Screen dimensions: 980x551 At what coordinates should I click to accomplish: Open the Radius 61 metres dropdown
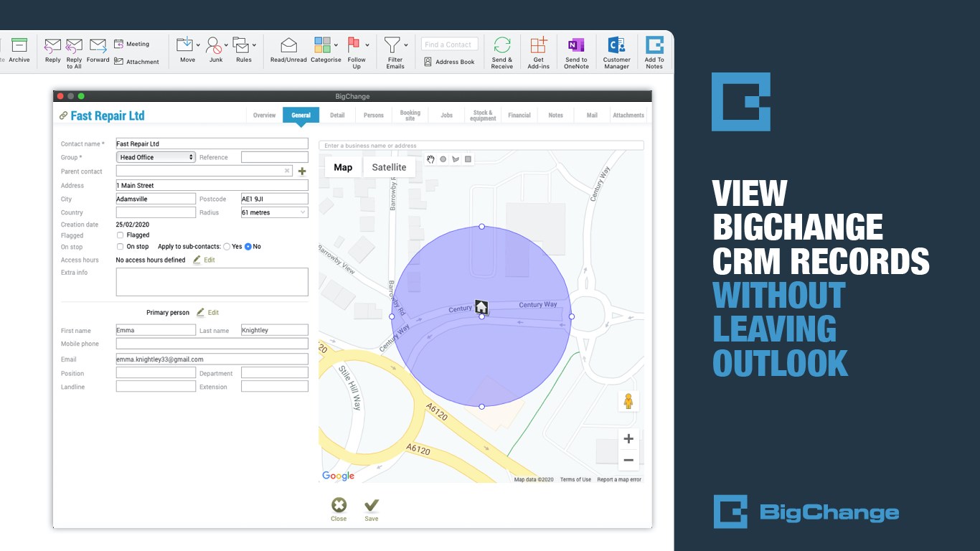[x=275, y=212]
